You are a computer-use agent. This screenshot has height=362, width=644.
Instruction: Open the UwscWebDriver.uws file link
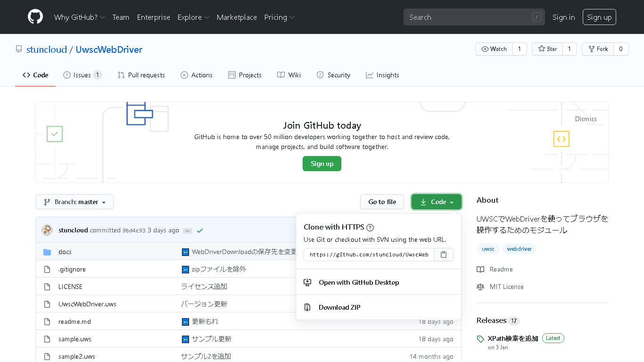(87, 304)
